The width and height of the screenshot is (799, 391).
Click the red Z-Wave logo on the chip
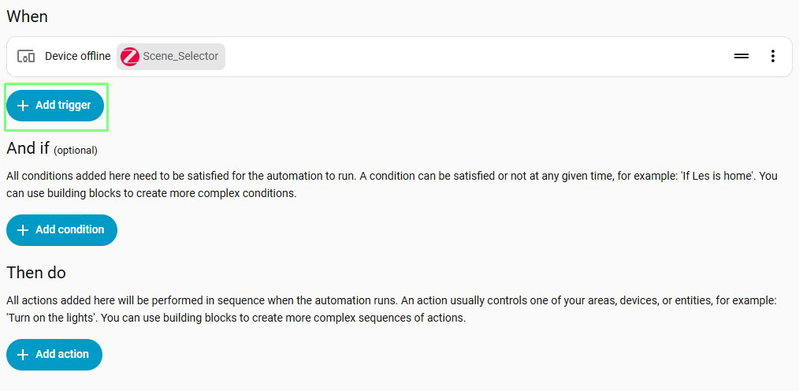pyautogui.click(x=130, y=57)
